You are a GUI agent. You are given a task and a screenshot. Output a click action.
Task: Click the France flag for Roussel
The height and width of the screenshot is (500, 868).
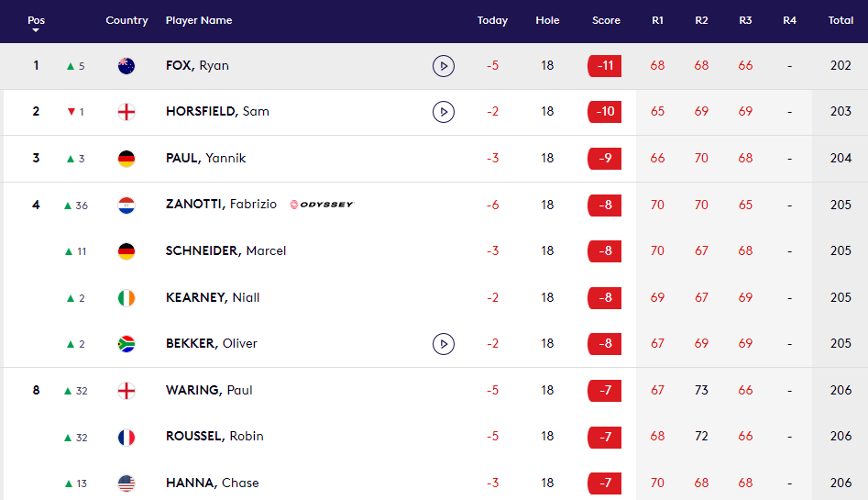(126, 437)
